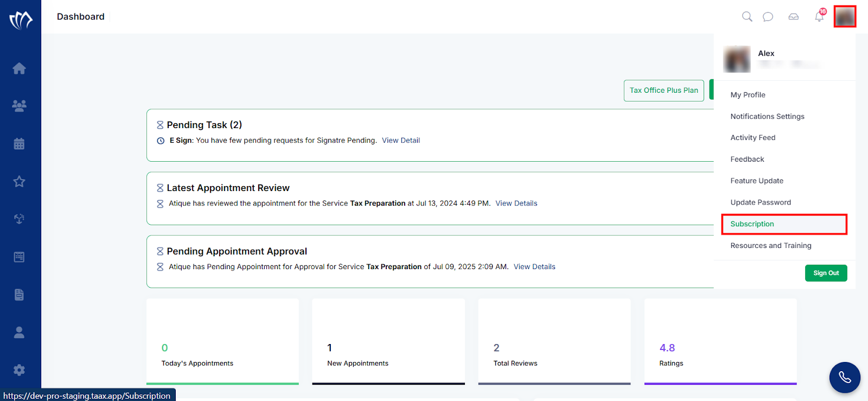This screenshot has width=868, height=401.
Task: Open the Ratings 4.8 card
Action: (x=720, y=341)
